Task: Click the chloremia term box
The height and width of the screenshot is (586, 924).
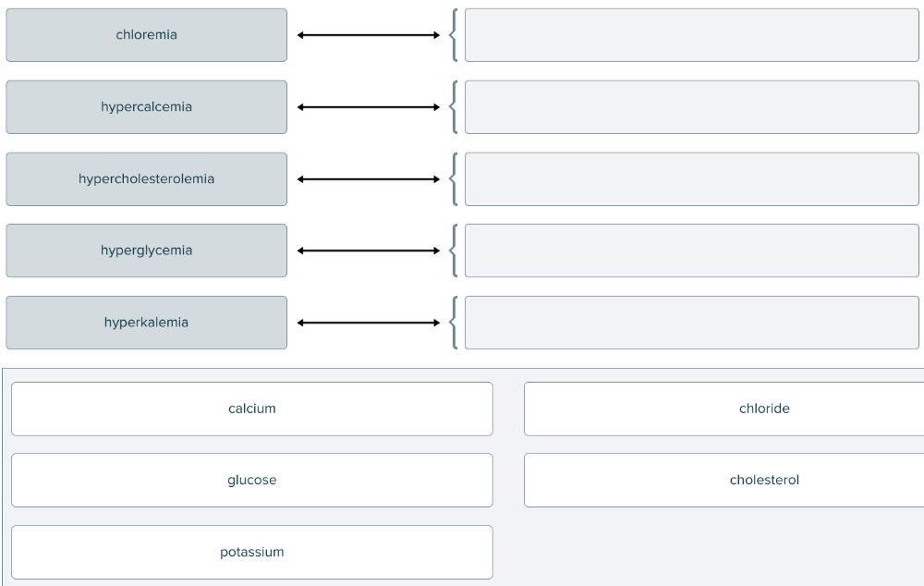Action: (x=146, y=35)
